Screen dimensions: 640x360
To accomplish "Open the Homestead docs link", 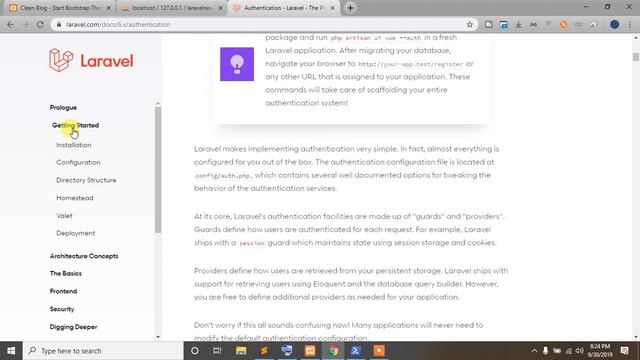I will tap(75, 198).
